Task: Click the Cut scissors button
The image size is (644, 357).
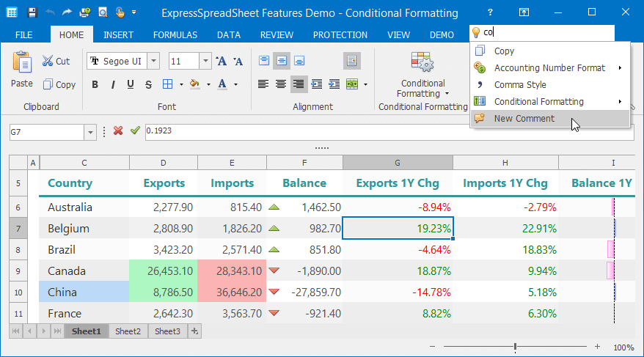Action: pos(56,61)
